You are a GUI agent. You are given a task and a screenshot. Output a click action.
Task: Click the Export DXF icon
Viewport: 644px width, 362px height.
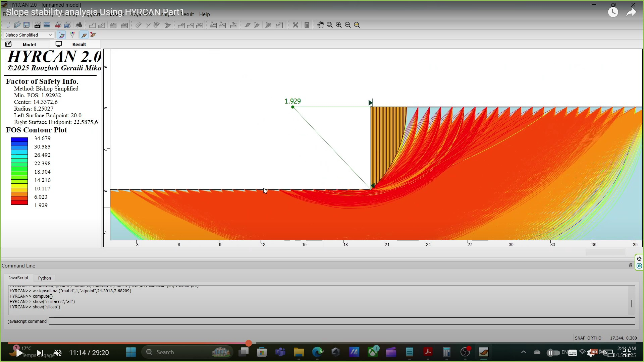click(x=38, y=25)
